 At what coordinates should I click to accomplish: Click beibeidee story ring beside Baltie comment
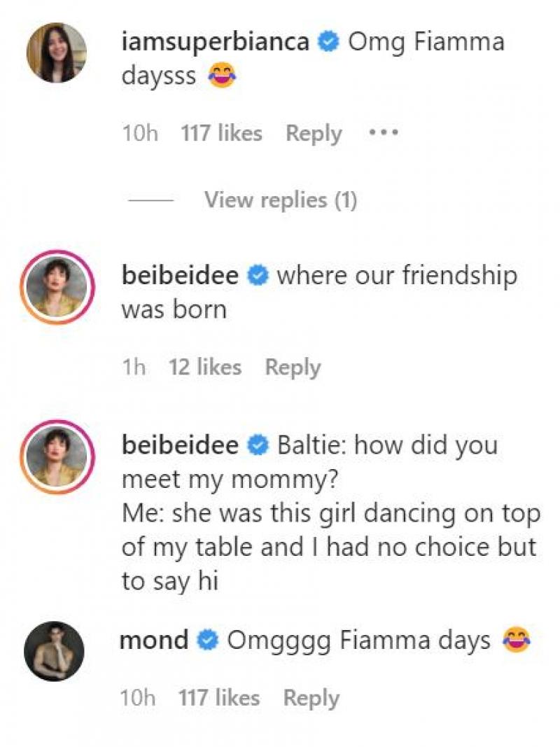coord(57,456)
